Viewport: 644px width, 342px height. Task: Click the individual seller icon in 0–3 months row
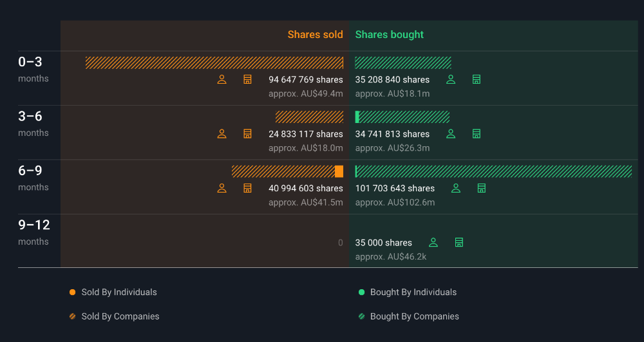click(222, 80)
